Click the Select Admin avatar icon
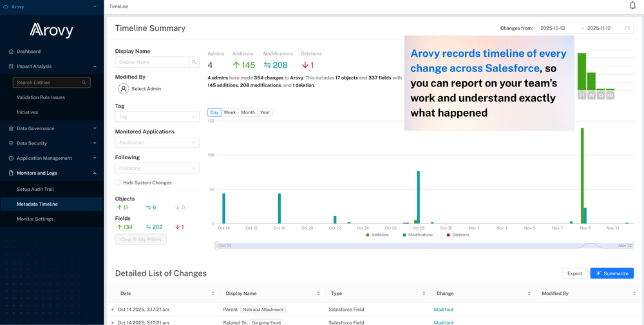The height and width of the screenshot is (325, 644). click(123, 88)
